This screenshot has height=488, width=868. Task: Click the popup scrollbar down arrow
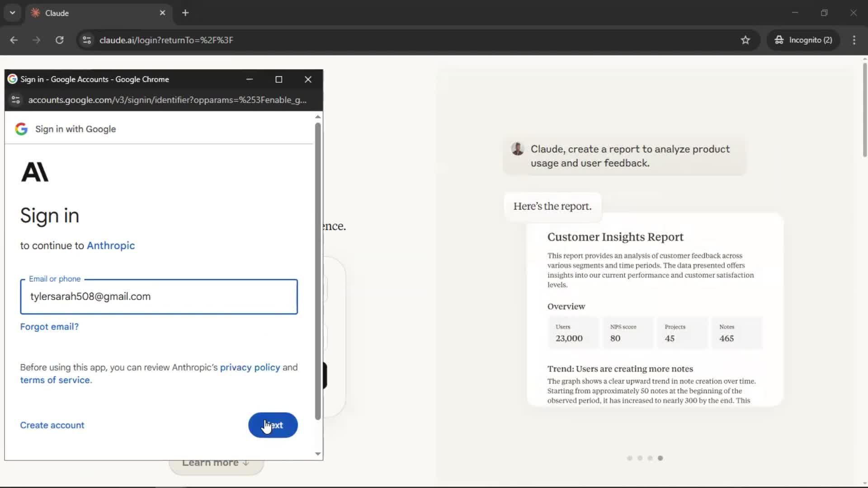point(318,454)
